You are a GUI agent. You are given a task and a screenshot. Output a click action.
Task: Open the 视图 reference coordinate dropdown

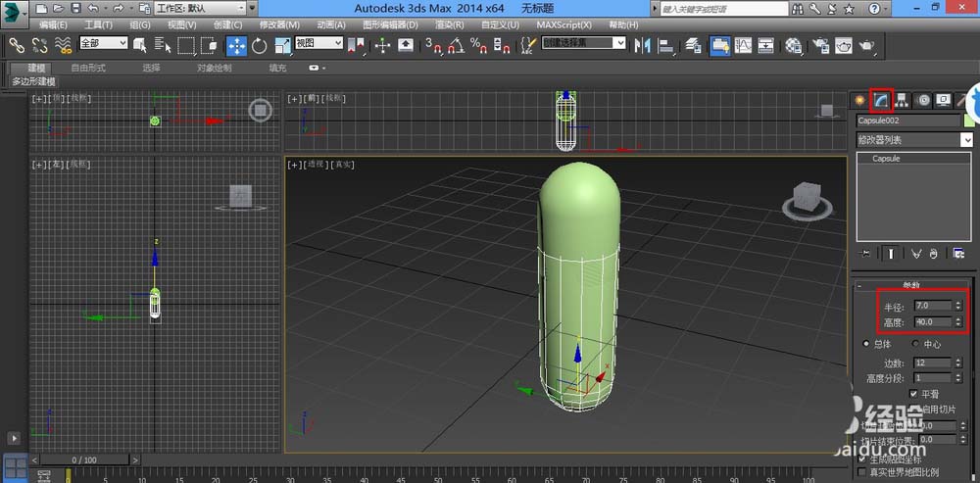[x=318, y=43]
